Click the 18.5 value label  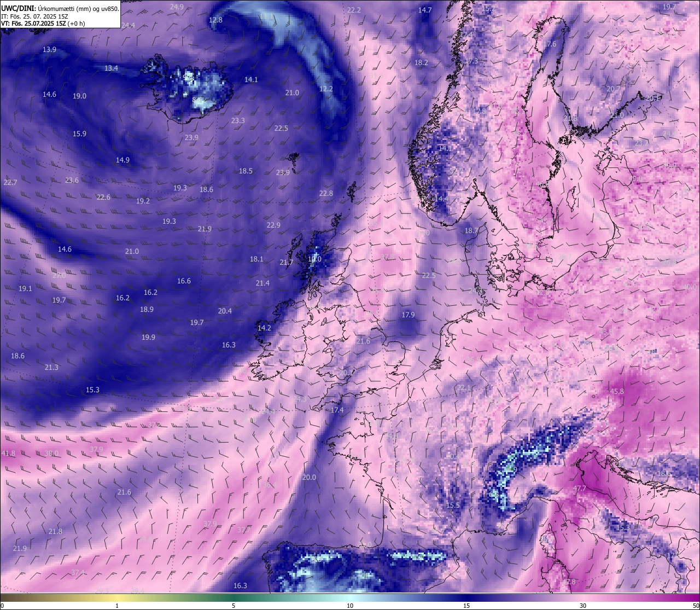point(246,171)
